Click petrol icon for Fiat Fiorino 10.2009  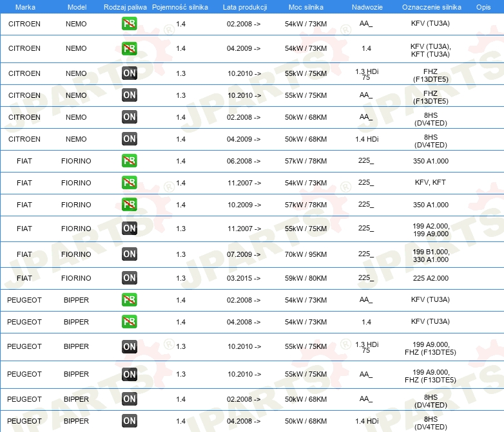click(129, 204)
